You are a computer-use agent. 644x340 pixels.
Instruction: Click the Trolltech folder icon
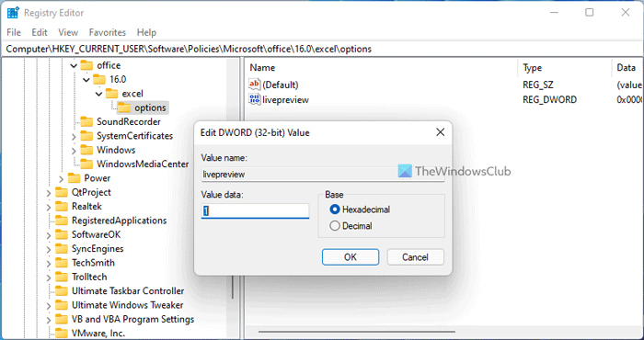click(x=62, y=277)
